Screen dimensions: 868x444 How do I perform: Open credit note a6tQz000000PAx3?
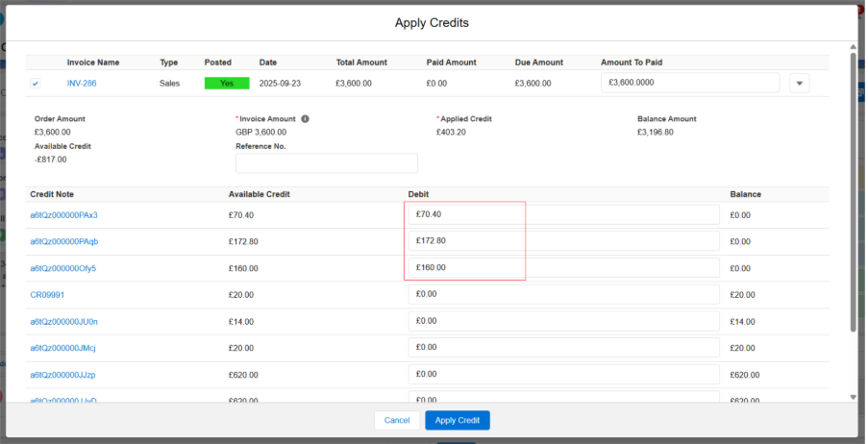tap(63, 215)
